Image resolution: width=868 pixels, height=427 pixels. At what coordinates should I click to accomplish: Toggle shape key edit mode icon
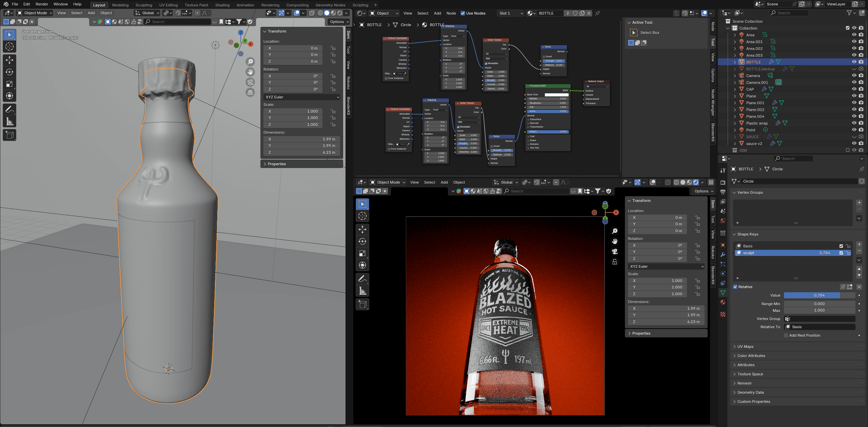(x=850, y=287)
